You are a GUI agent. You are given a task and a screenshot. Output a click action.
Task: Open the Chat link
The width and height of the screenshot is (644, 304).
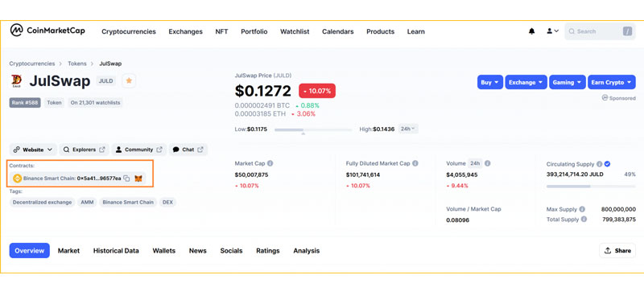click(x=188, y=150)
